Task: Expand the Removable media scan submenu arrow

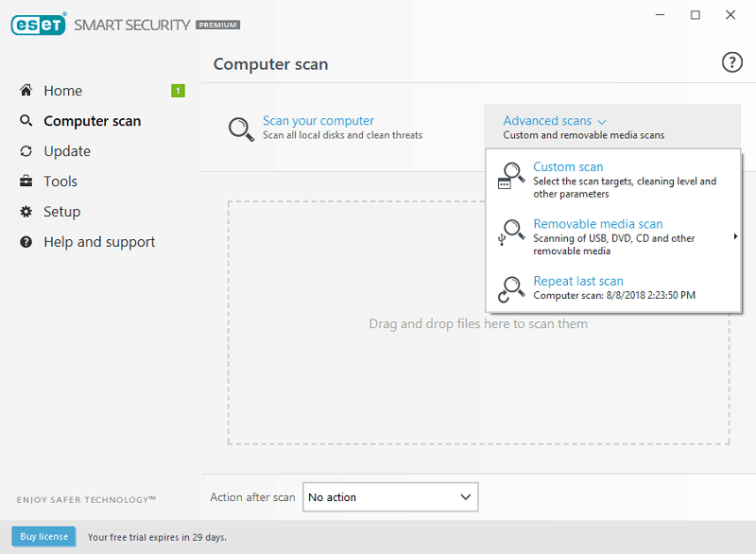Action: tap(735, 236)
